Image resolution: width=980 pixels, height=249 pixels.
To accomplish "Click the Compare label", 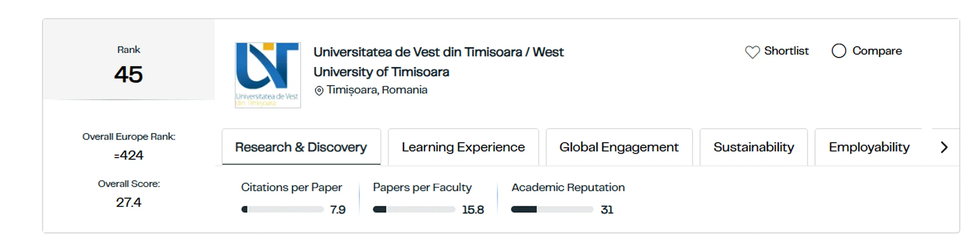I will point(877,51).
